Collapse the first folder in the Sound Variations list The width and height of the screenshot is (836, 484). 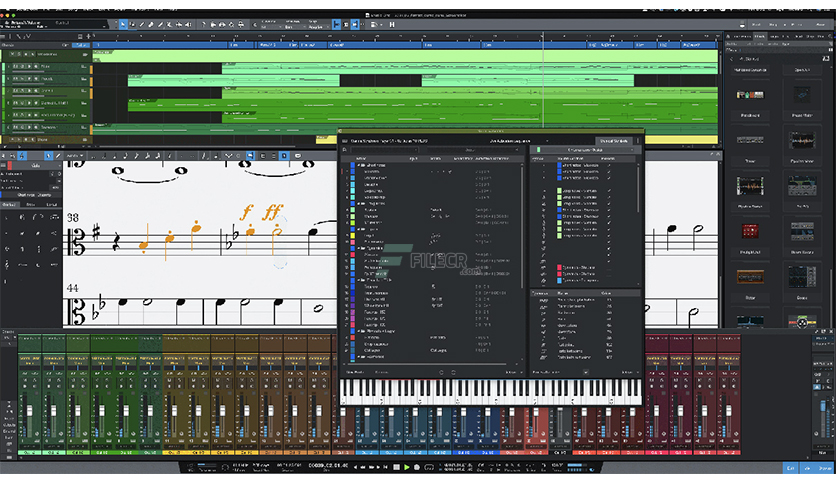[359, 165]
